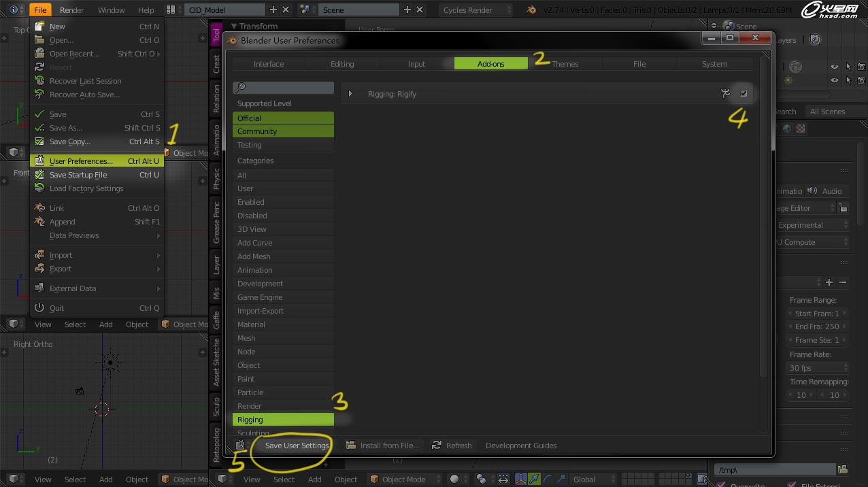
Task: Click the 30 fps frame rate field
Action: pos(816,368)
